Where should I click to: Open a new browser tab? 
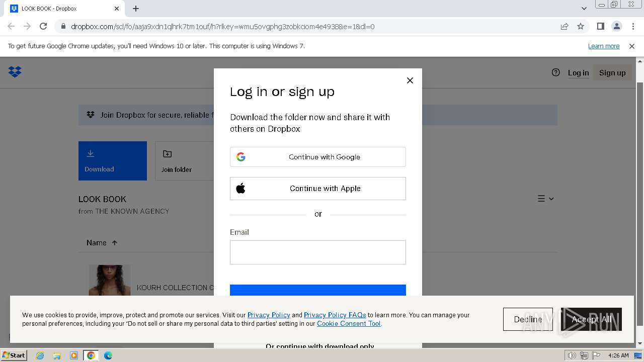[x=136, y=9]
